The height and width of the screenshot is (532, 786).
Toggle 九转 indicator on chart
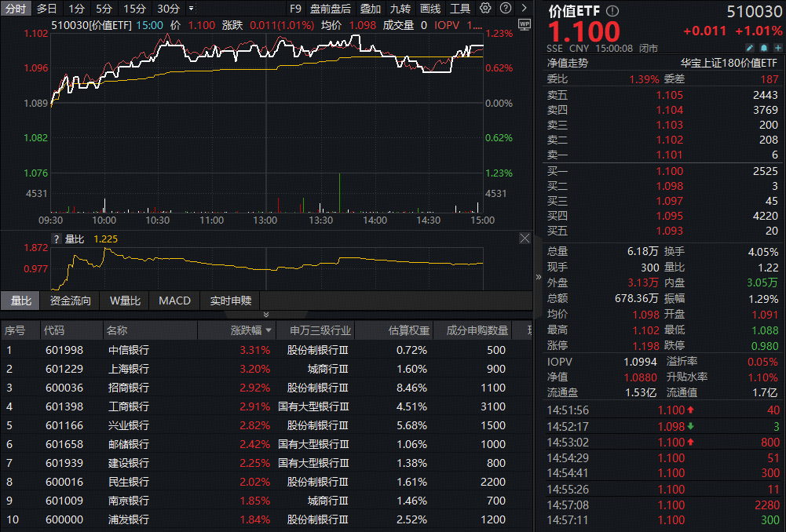tap(400, 9)
